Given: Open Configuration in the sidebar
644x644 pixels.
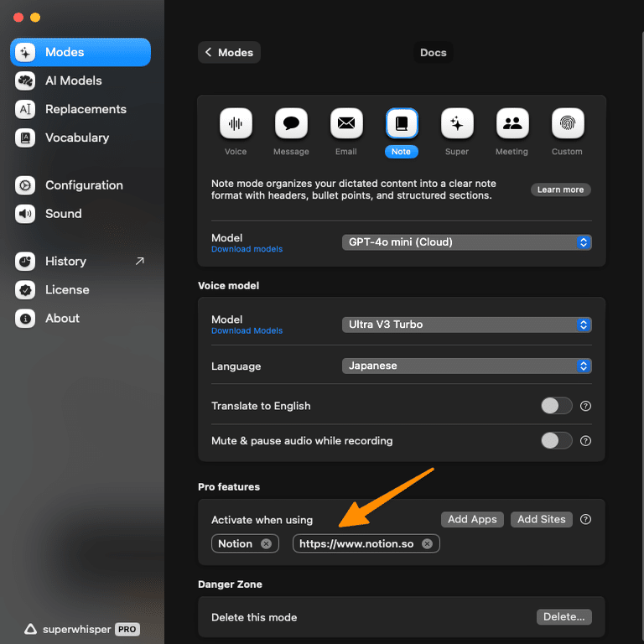Looking at the screenshot, I should [x=80, y=185].
